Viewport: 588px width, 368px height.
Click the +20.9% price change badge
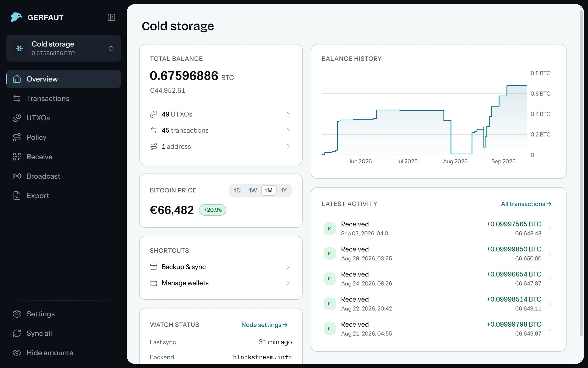(x=212, y=210)
